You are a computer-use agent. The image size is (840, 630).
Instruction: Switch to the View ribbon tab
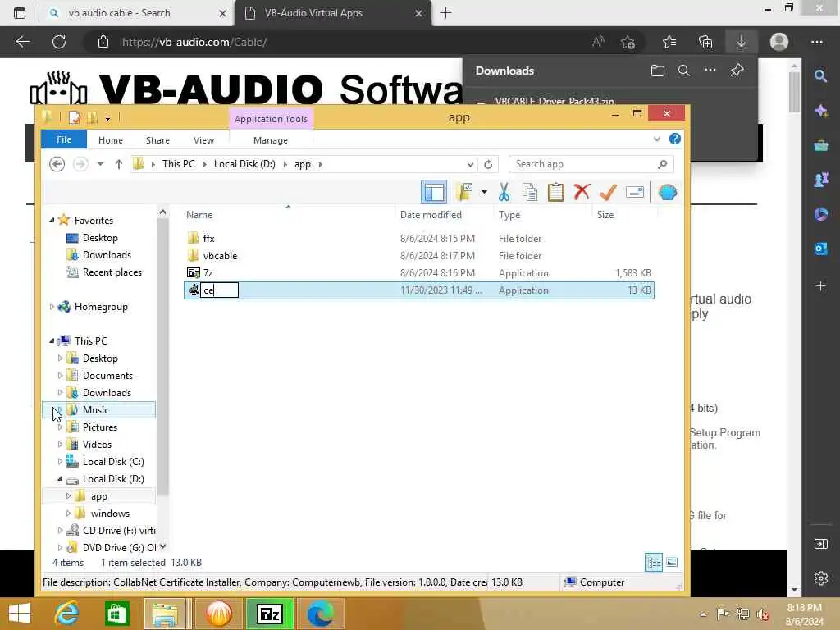point(203,139)
